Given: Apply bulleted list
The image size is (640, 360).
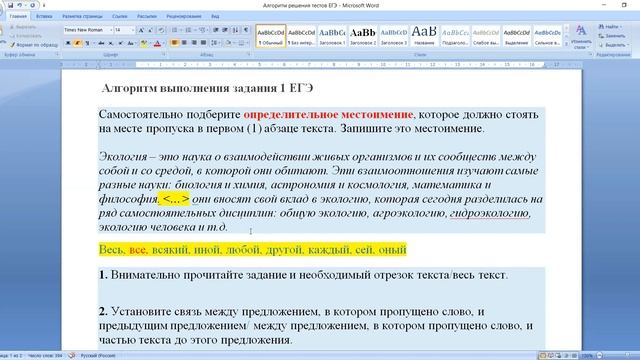Looking at the screenshot, I should [x=176, y=30].
